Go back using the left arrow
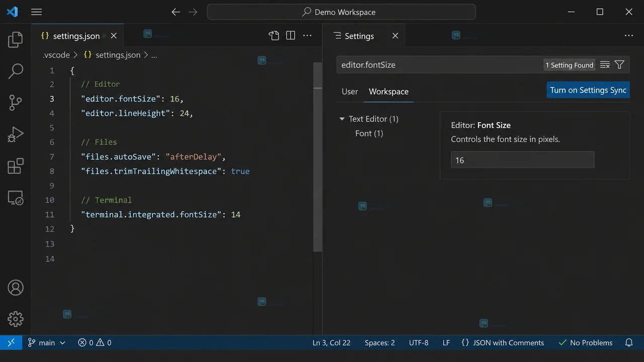Image resolution: width=644 pixels, height=362 pixels. 176,12
